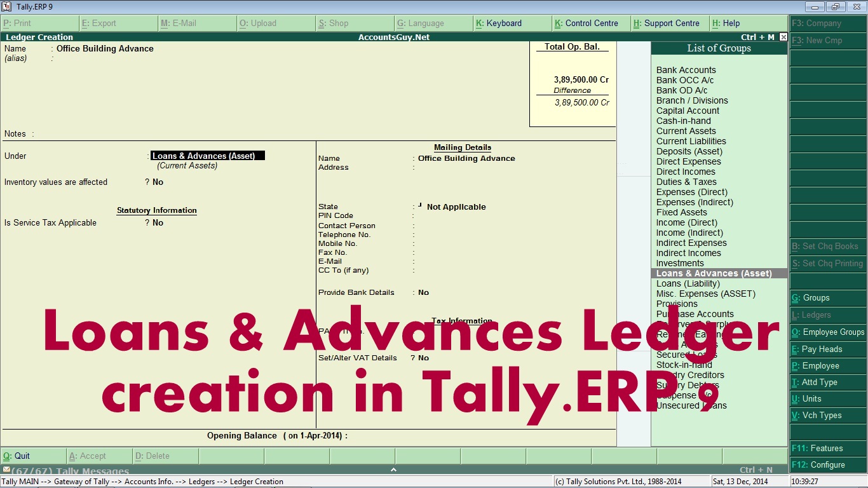Screen dimensions: 868x488
Task: Select 'Current Assets' in List of Groups
Action: [686, 132]
